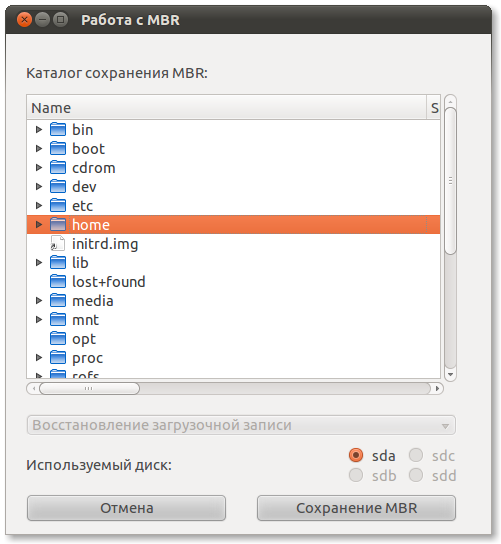Expand the bin folder tree arrow
The image size is (501, 544).
tap(39, 129)
